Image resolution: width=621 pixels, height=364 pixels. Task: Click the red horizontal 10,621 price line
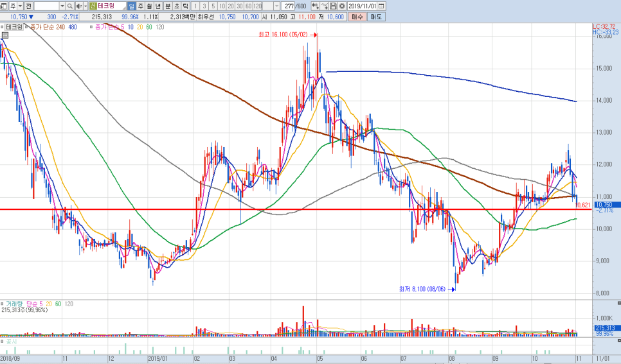tap(296, 209)
